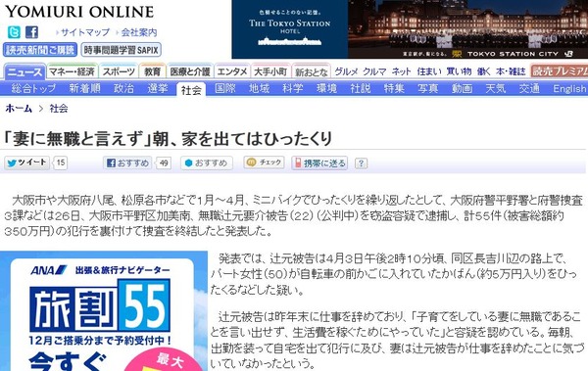Click the blue hexagon おすすめ button
Screen dimensions: 588x371
coord(207,163)
